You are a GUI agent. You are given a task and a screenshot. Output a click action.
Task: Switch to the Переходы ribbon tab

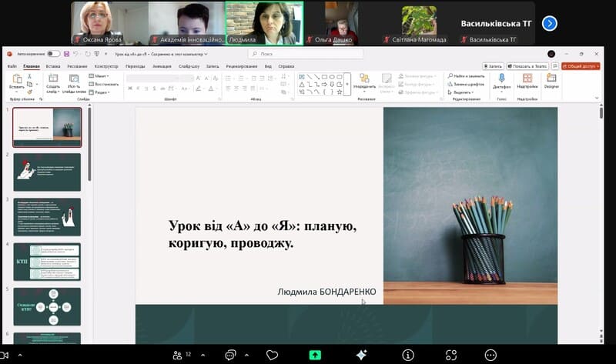click(136, 66)
